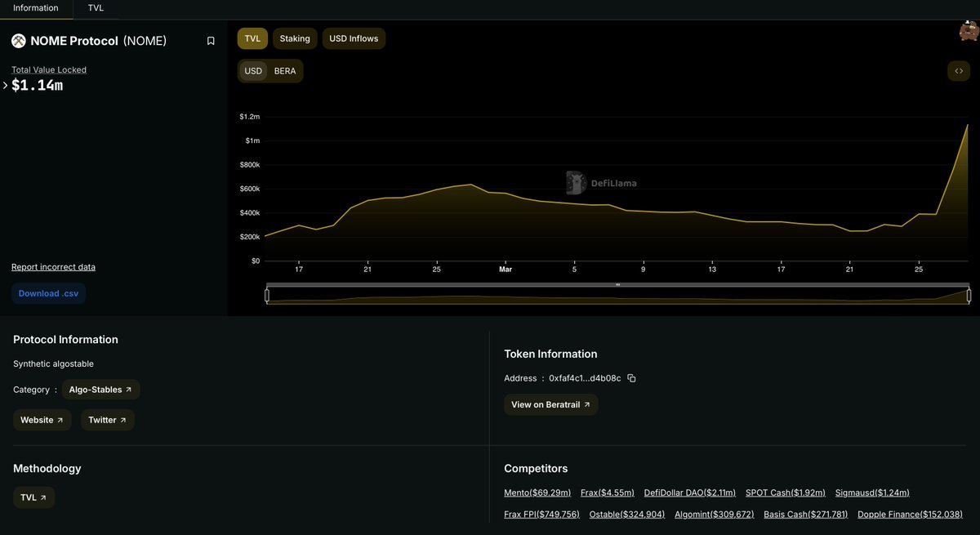Switch to the TVL tab

96,8
